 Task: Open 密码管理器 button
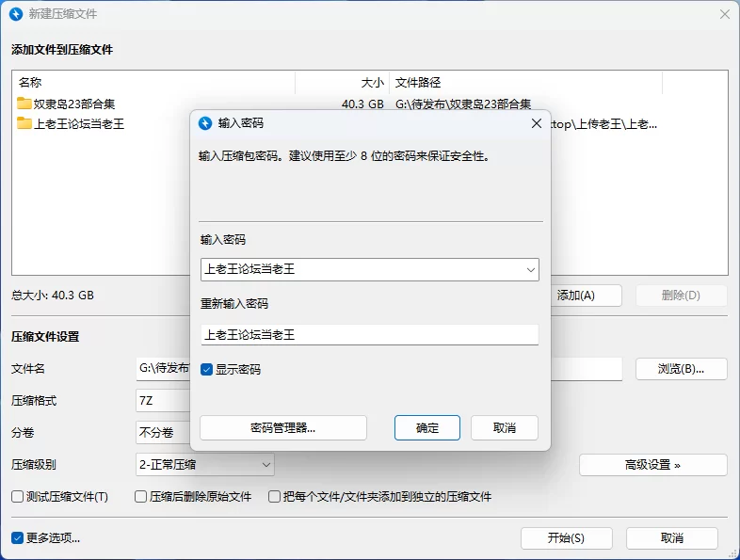283,427
